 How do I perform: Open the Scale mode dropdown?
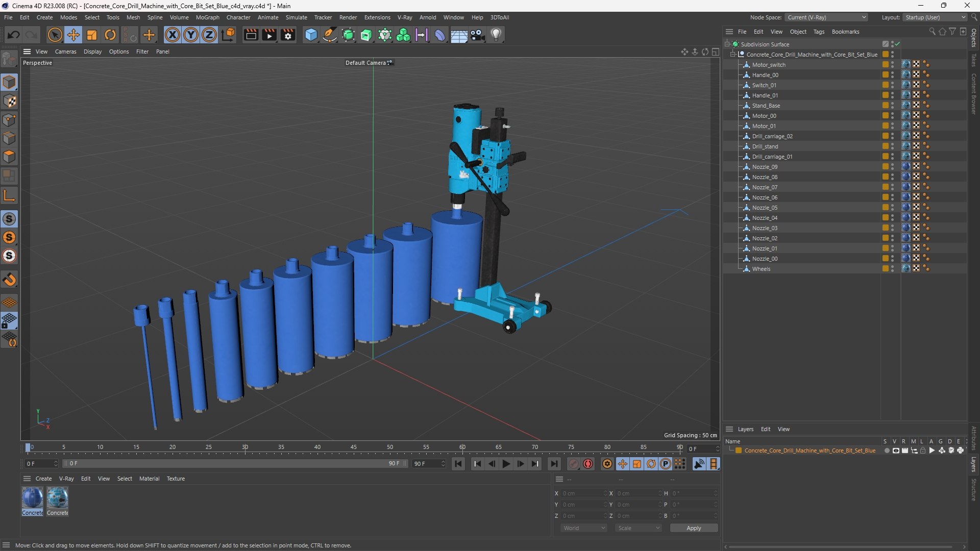639,528
